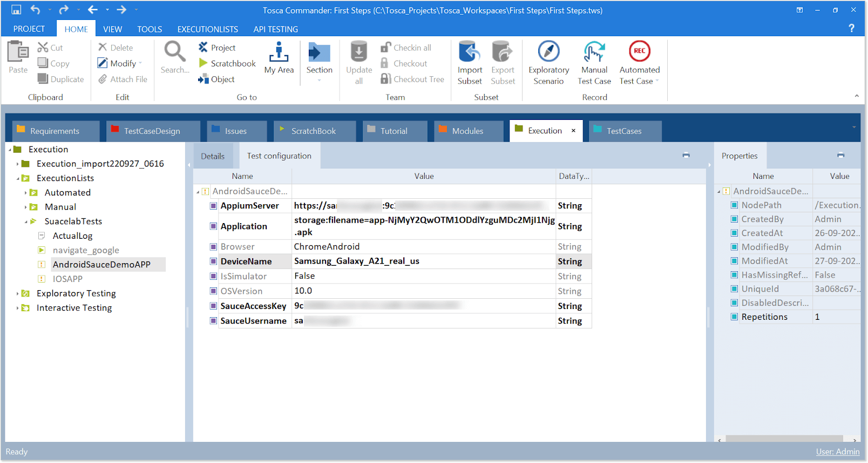This screenshot has height=463, width=868.
Task: Open the EXECUTIONLISTS ribbon tab
Action: [x=207, y=29]
